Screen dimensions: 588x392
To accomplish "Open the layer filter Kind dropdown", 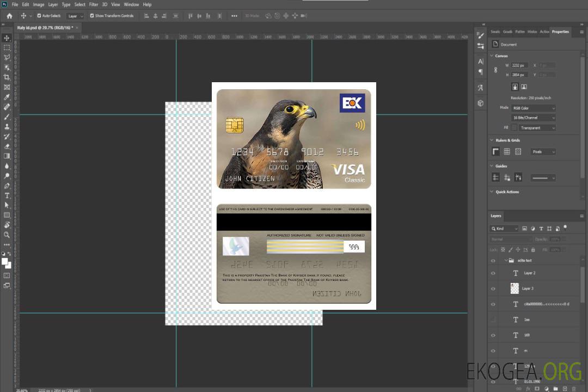I will 504,229.
